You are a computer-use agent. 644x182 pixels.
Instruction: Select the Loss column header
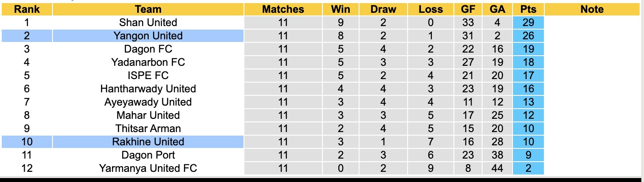pyautogui.click(x=431, y=9)
